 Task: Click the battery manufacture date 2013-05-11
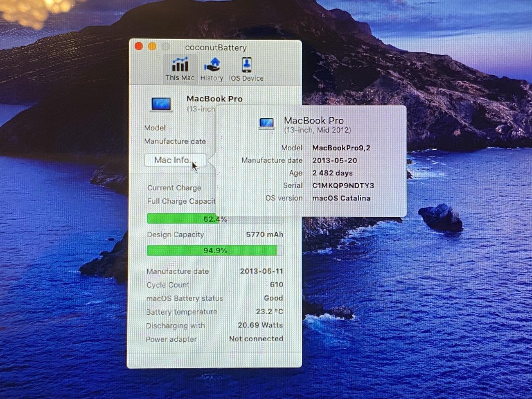pyautogui.click(x=261, y=271)
